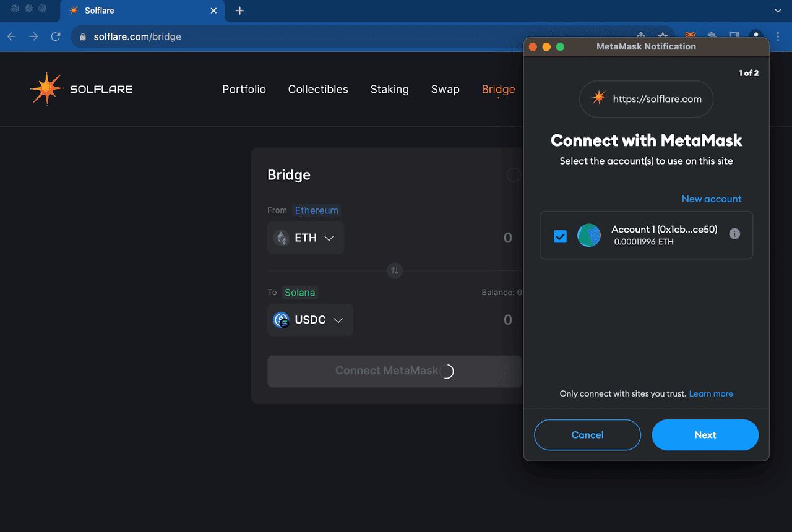Click the Account 1 avatar icon

589,236
